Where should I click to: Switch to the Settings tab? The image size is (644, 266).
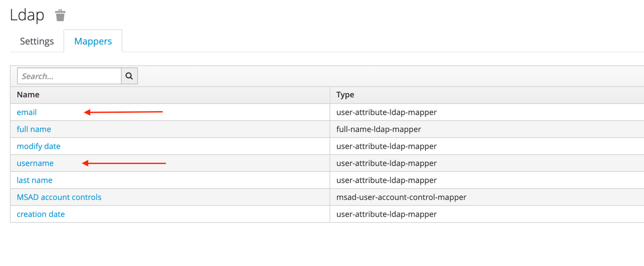pos(37,41)
